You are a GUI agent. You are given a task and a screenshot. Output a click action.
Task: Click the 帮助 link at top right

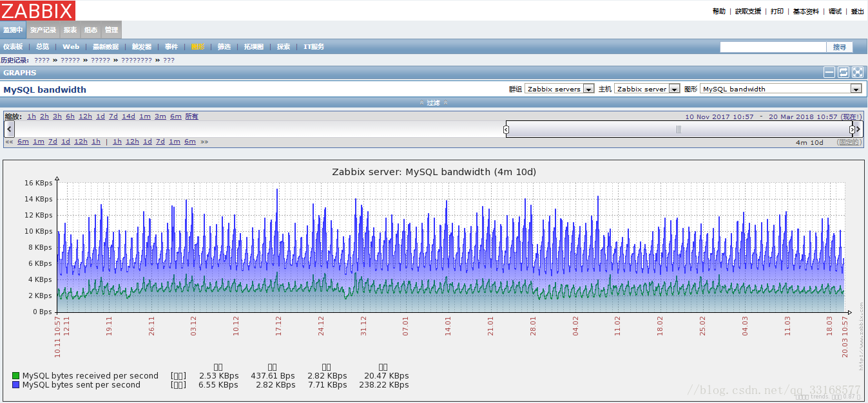coord(719,12)
